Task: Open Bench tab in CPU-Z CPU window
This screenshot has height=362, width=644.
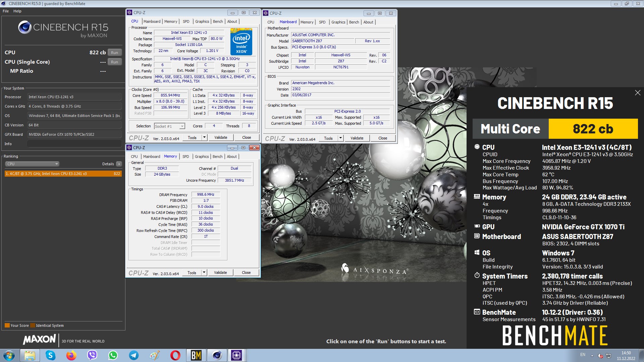Action: pyautogui.click(x=218, y=21)
